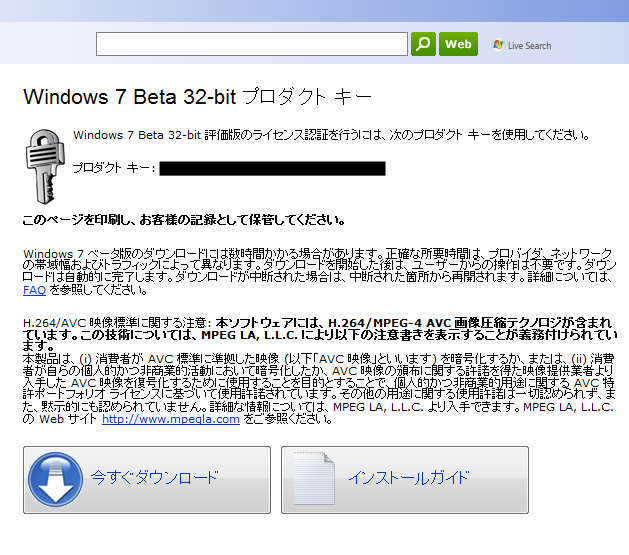Click the Windows 7 Beta 32-bit heading
The width and height of the screenshot is (629, 555).
click(198, 97)
